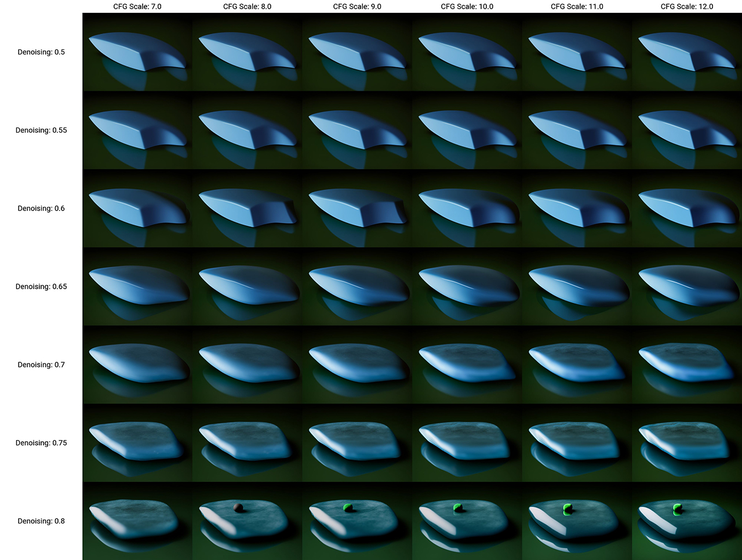Click the "Denoising: 0.5" row label
This screenshot has height=560, width=742.
click(41, 52)
